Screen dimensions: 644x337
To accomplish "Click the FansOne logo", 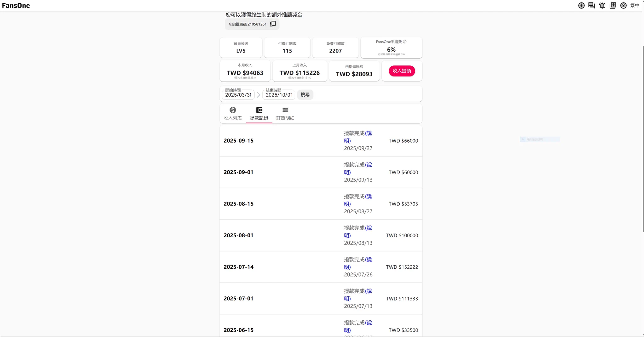I will pyautogui.click(x=16, y=6).
